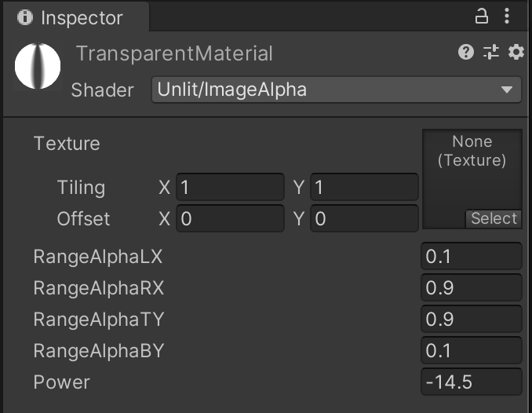Open the Inspector panel more options menu

(506, 16)
